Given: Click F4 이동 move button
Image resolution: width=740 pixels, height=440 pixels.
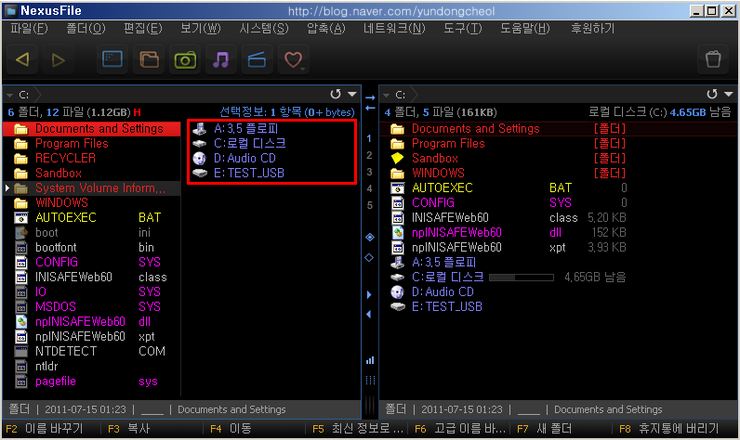Looking at the screenshot, I should [x=230, y=429].
